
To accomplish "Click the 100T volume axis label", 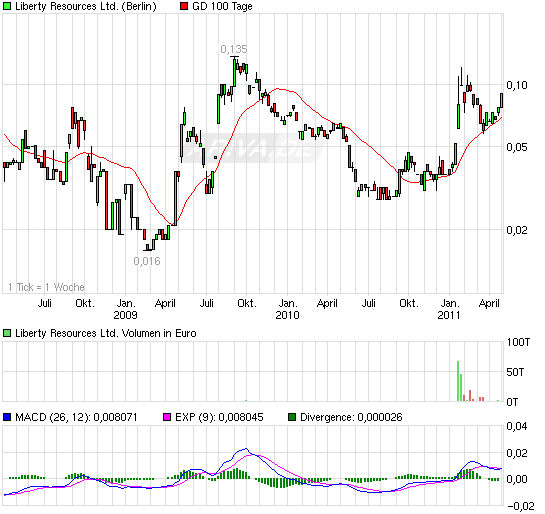I will tap(518, 343).
